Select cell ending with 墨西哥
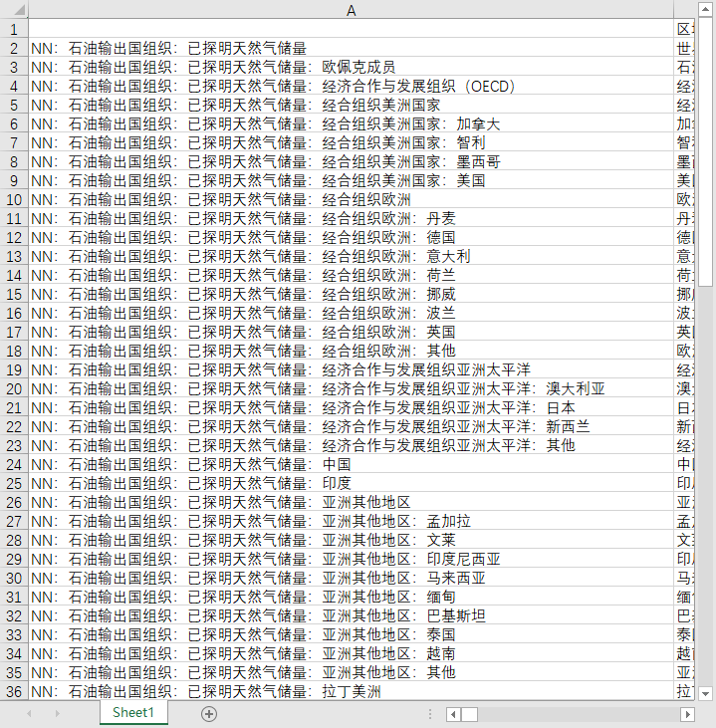This screenshot has height=728, width=716. (352, 161)
